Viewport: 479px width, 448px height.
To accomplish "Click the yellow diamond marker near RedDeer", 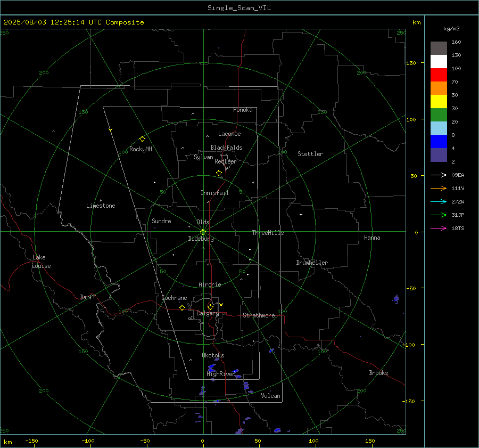I will 219,173.
